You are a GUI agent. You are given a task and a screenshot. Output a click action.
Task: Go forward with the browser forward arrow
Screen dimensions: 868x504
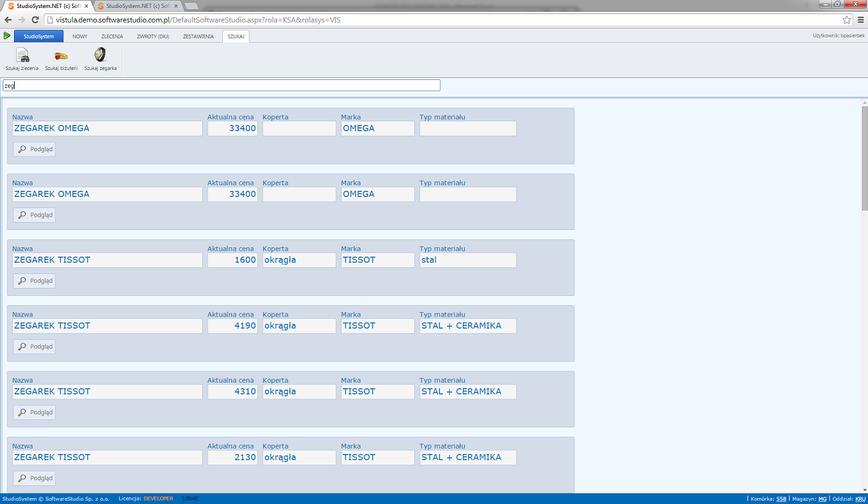pos(23,20)
